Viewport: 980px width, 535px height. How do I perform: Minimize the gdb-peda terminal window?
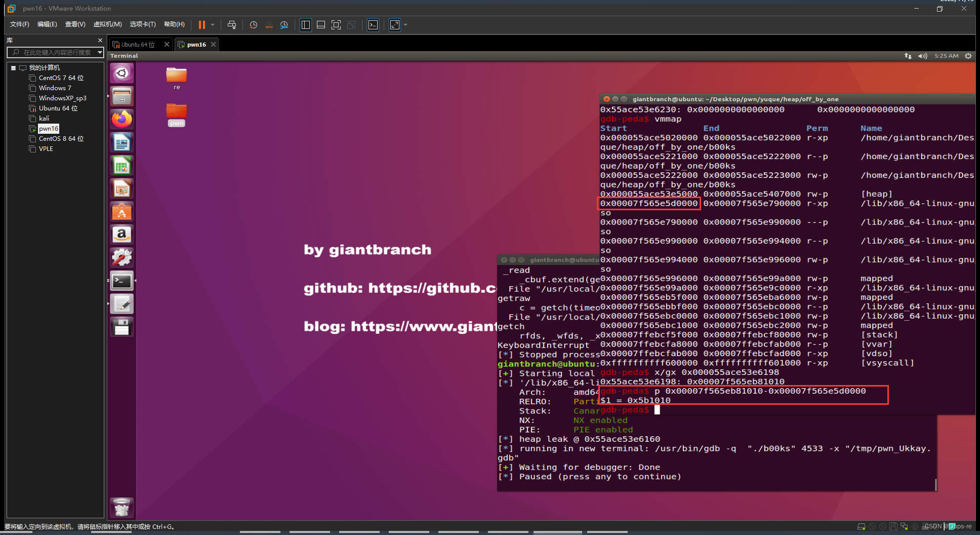616,99
